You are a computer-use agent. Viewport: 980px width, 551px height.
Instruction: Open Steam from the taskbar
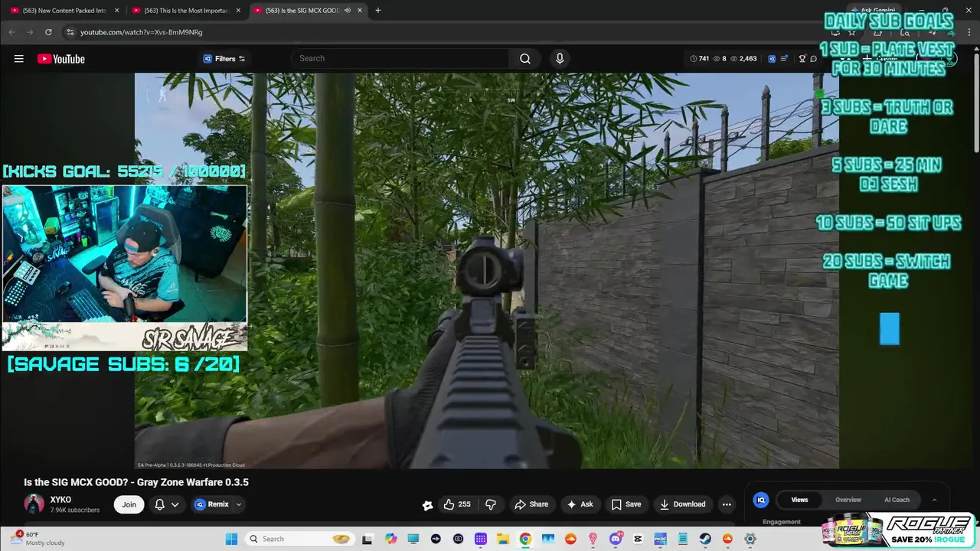pos(705,539)
